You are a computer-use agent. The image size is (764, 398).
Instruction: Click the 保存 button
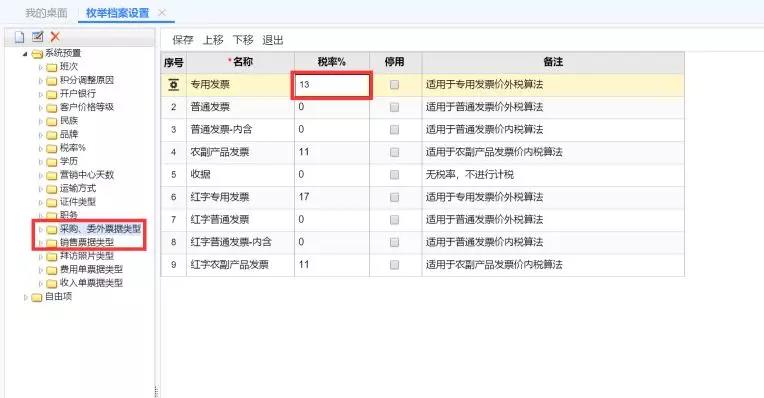[x=183, y=40]
